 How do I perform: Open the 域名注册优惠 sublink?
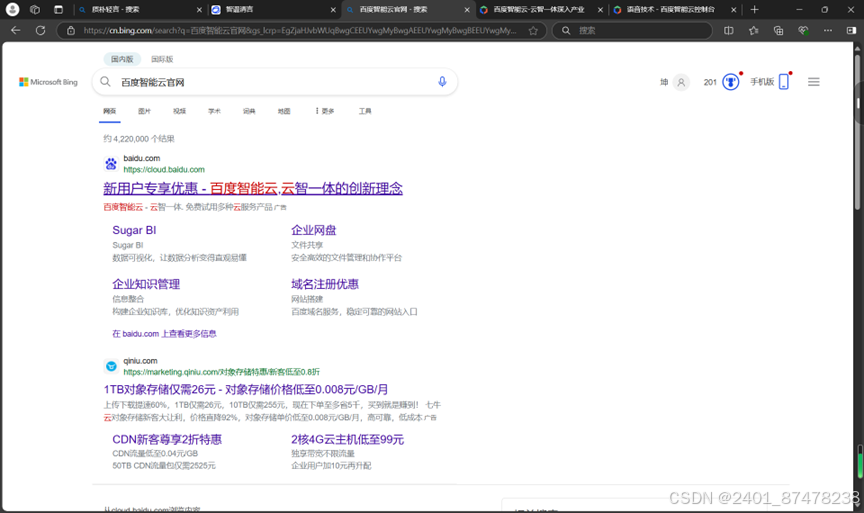tap(325, 284)
